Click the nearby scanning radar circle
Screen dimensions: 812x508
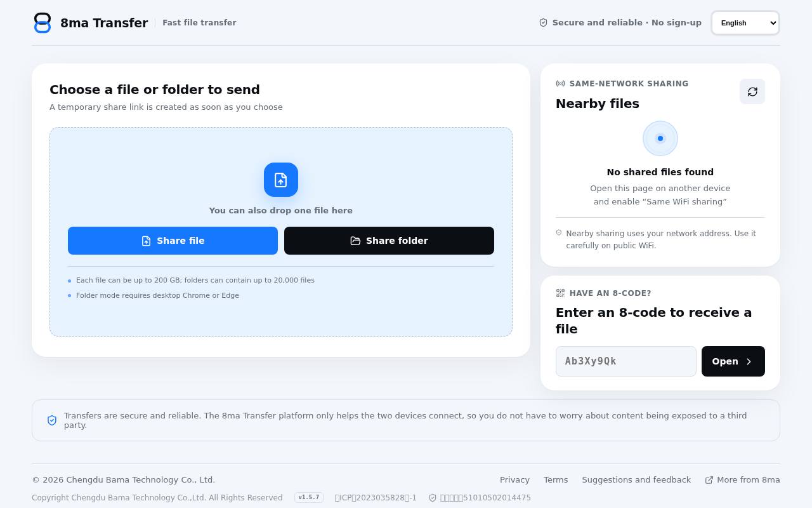click(x=660, y=138)
